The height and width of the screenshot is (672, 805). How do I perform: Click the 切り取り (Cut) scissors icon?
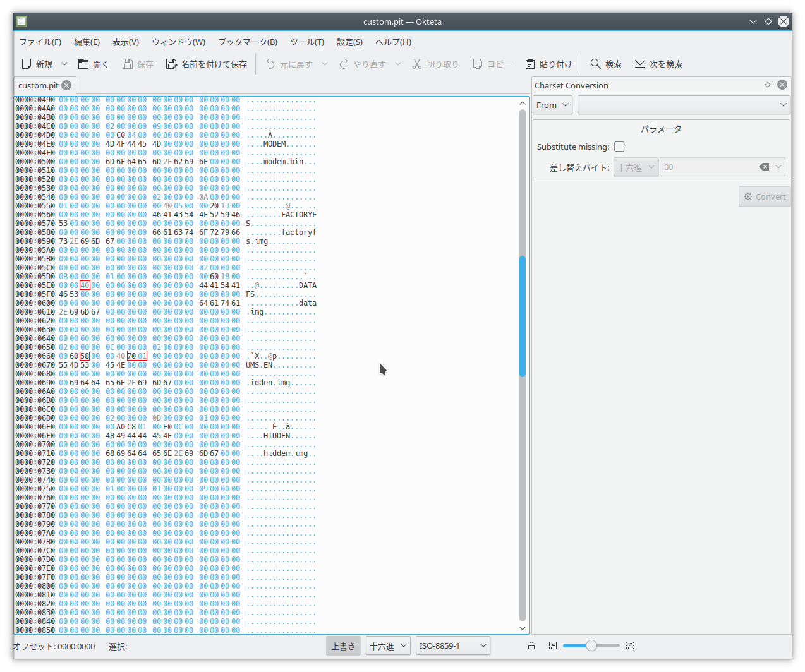pyautogui.click(x=417, y=64)
